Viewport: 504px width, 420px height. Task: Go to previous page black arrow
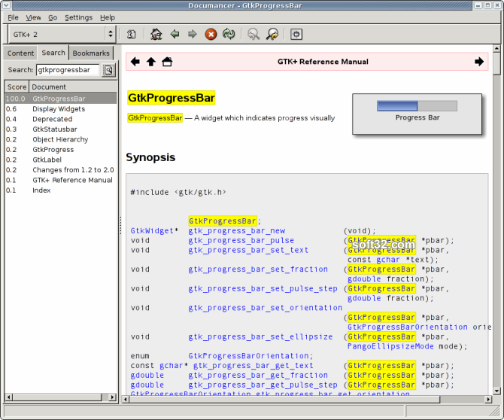(135, 62)
